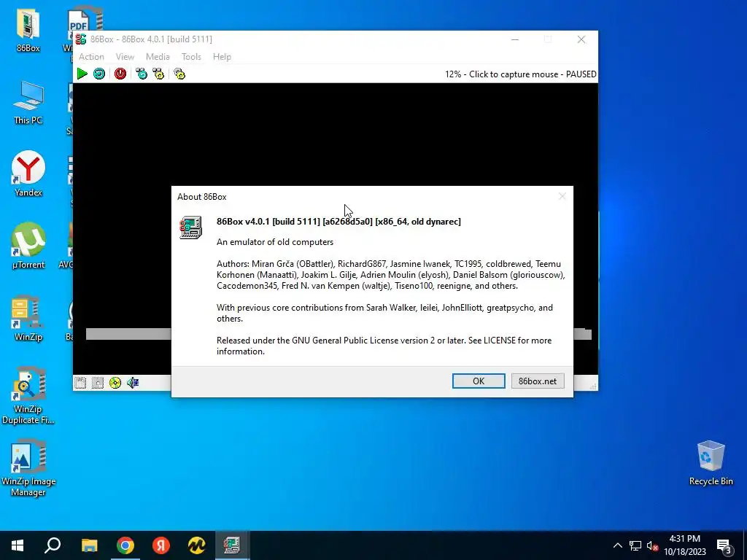Send Ctrl+Alt+Del via toolbar icon
Image resolution: width=747 pixels, height=560 pixels.
click(142, 74)
